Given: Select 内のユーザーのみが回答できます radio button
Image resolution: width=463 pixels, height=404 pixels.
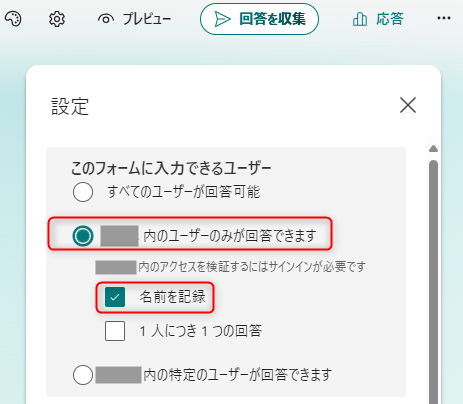Looking at the screenshot, I should coord(83,236).
